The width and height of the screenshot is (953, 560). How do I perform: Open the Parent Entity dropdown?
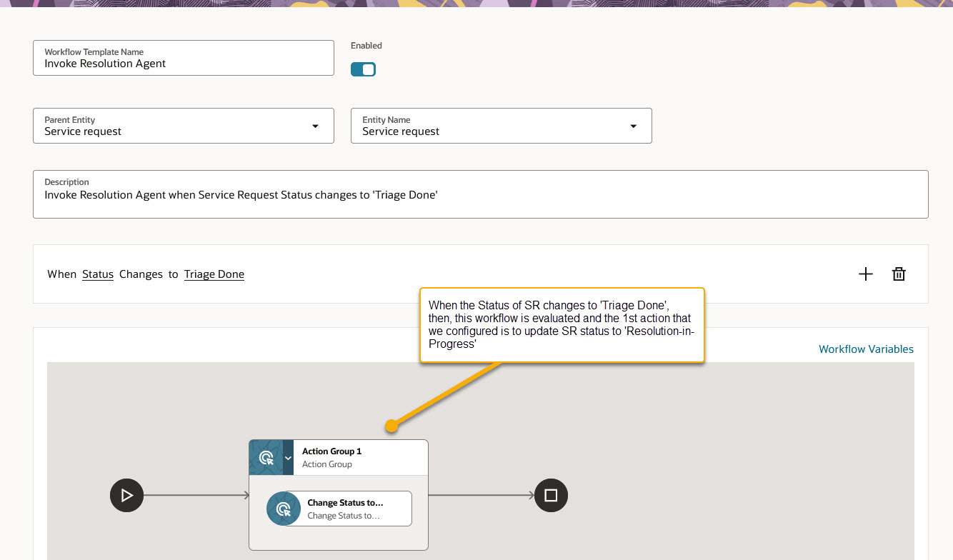315,126
